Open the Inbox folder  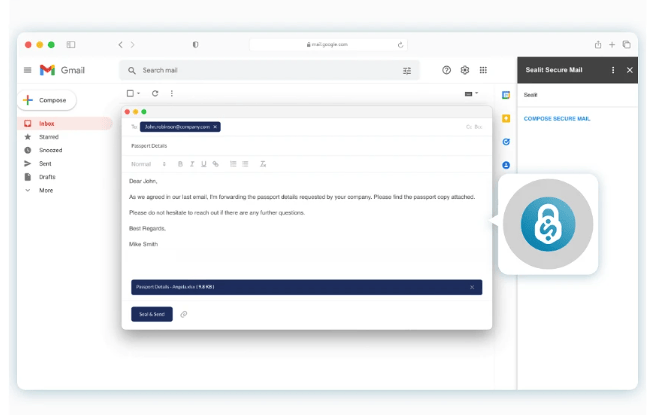47,124
